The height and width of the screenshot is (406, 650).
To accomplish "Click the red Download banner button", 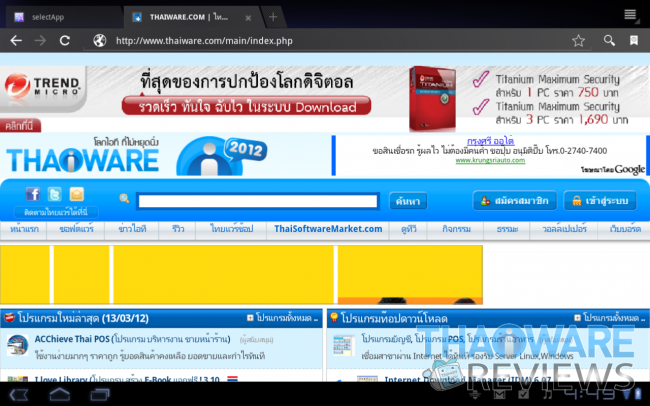I will point(247,107).
